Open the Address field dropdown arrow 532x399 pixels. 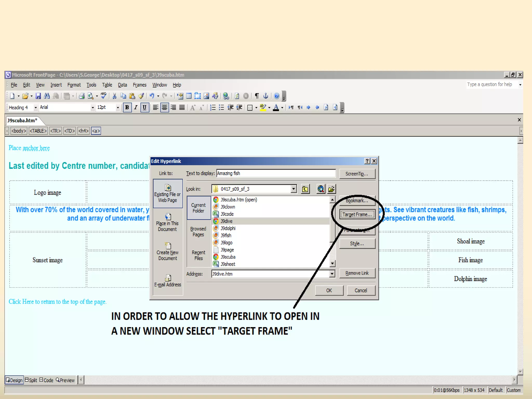(332, 274)
